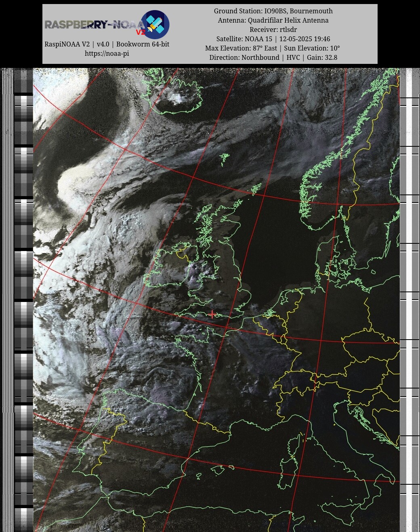The width and height of the screenshot is (420, 532).
Task: Click "Direction: Northbound | HVC | Gain: 32.8" text
Action: pyautogui.click(x=273, y=57)
